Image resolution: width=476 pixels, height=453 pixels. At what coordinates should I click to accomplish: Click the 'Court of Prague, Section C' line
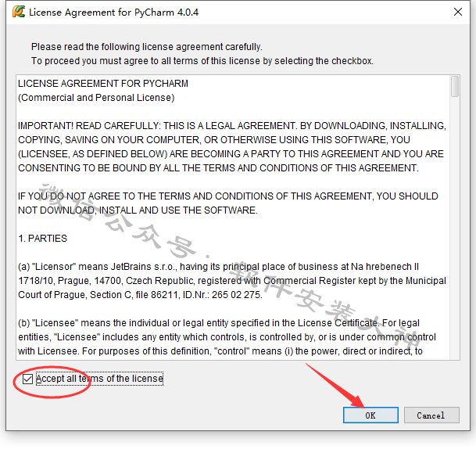pyautogui.click(x=140, y=295)
